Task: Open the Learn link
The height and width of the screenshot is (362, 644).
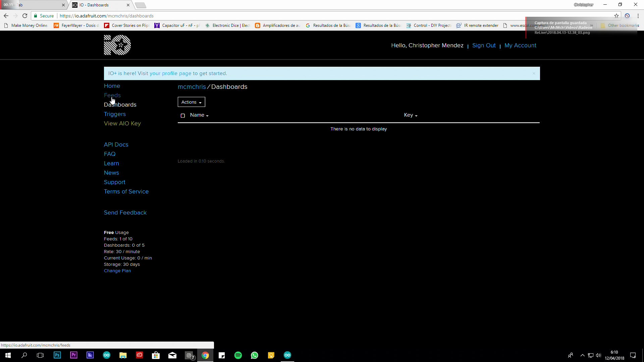Action: tap(111, 164)
